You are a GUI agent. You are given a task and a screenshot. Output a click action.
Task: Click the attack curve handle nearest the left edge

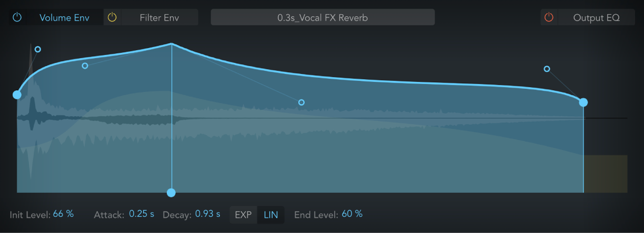click(x=37, y=50)
